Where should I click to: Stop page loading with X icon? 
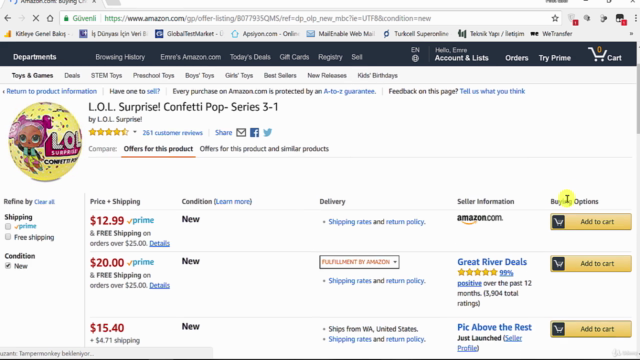click(x=36, y=18)
